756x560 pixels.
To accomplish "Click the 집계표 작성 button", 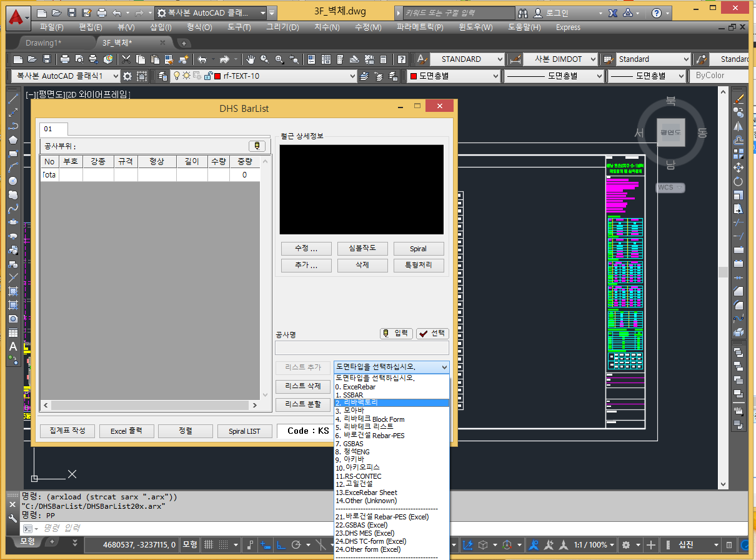I will point(67,431).
